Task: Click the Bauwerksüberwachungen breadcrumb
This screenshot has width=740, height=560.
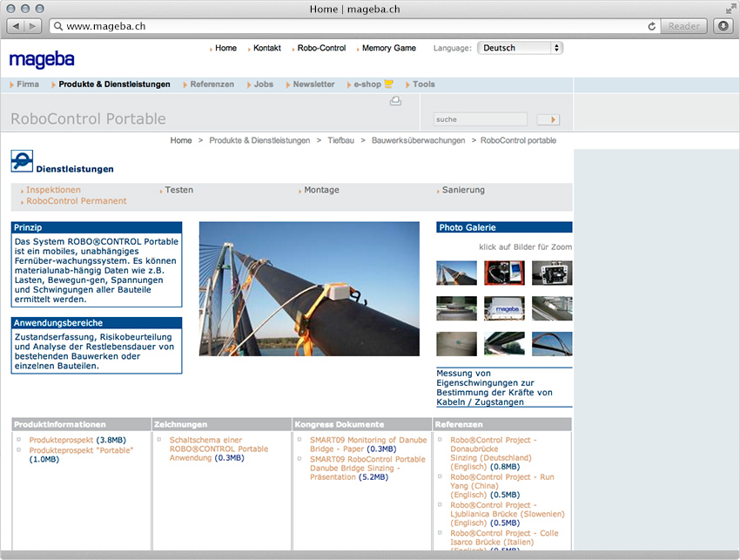Action: click(418, 141)
